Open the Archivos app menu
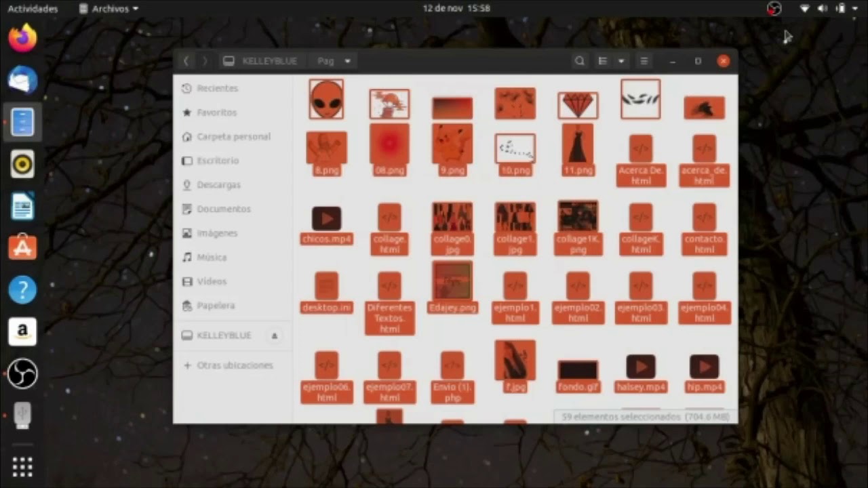This screenshot has height=488, width=868. pyautogui.click(x=108, y=9)
